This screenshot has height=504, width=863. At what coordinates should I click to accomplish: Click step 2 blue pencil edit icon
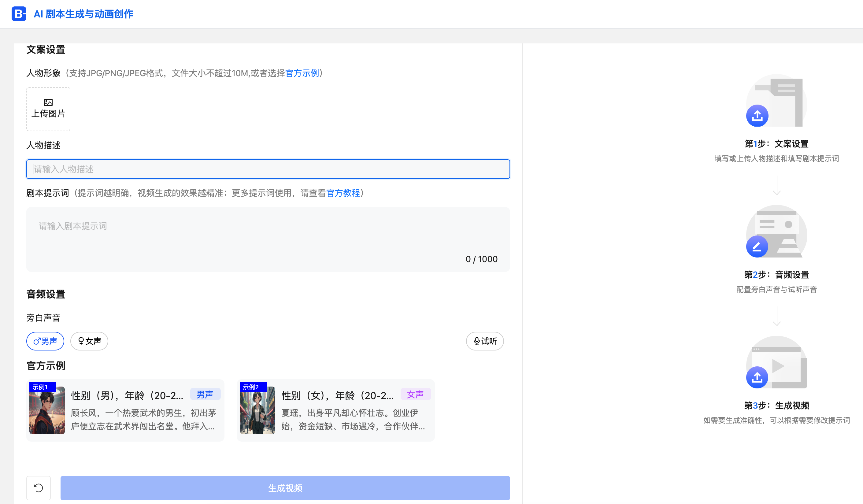pyautogui.click(x=757, y=246)
